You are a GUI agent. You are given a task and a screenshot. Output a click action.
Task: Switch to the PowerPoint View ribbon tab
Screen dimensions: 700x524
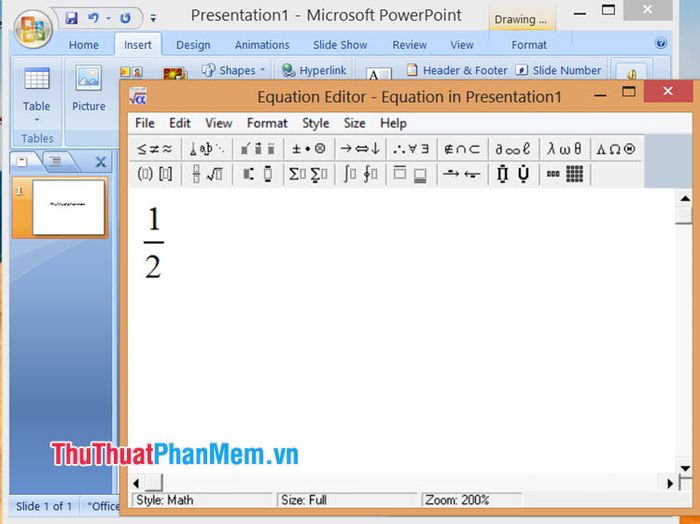pyautogui.click(x=462, y=45)
